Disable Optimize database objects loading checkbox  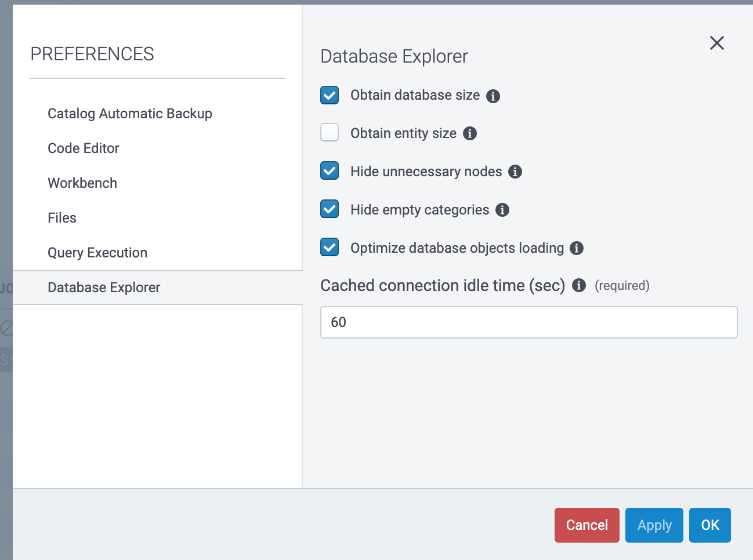(x=330, y=247)
